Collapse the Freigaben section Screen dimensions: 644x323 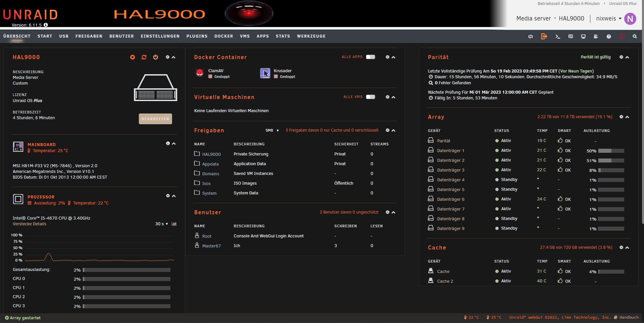(394, 131)
